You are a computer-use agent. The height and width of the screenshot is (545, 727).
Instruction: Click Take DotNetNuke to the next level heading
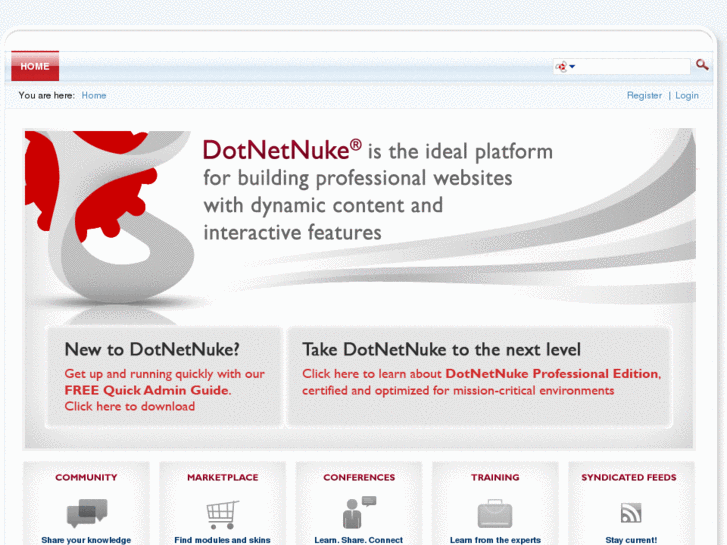441,349
